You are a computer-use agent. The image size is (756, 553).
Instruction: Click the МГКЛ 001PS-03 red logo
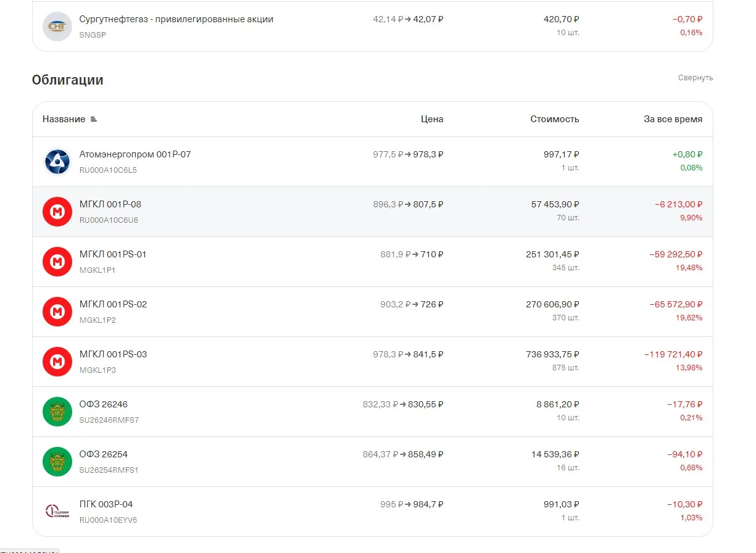[x=57, y=362]
